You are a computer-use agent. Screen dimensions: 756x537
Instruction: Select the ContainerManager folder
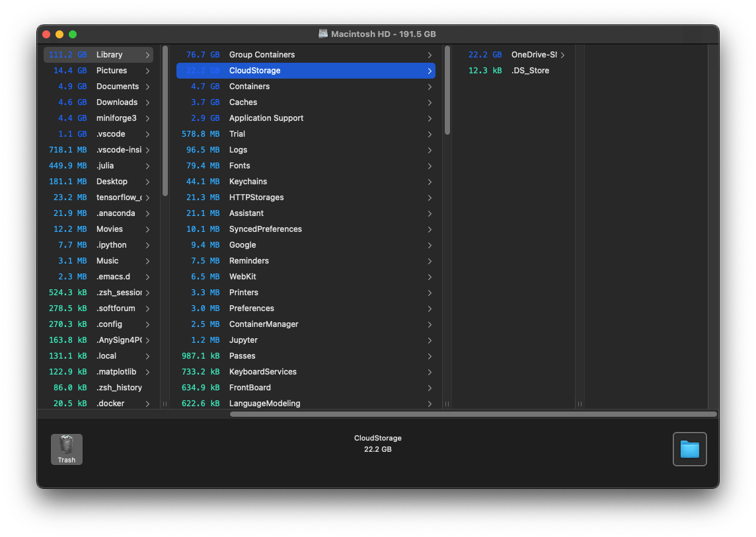(306, 324)
